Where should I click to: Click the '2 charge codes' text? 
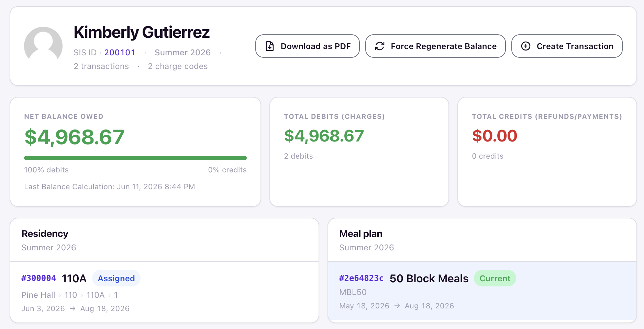pos(178,66)
